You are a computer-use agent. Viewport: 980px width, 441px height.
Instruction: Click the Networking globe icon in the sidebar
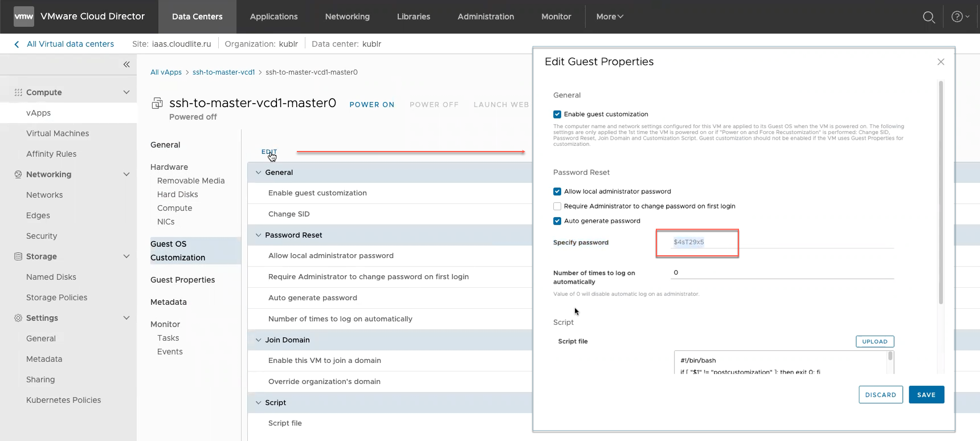[18, 174]
